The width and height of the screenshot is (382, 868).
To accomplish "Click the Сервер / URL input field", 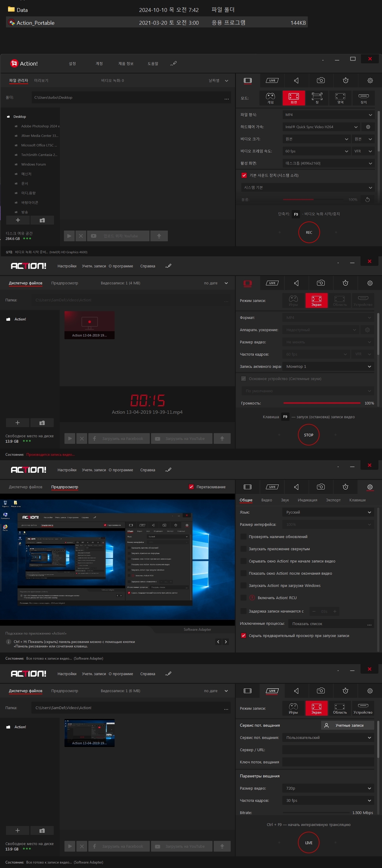I will click(x=328, y=750).
